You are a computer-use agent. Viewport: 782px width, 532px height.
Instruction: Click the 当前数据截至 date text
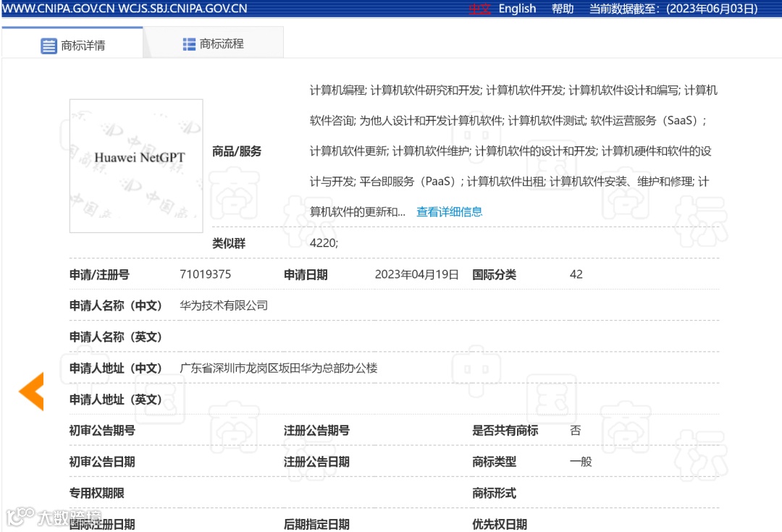pos(673,9)
